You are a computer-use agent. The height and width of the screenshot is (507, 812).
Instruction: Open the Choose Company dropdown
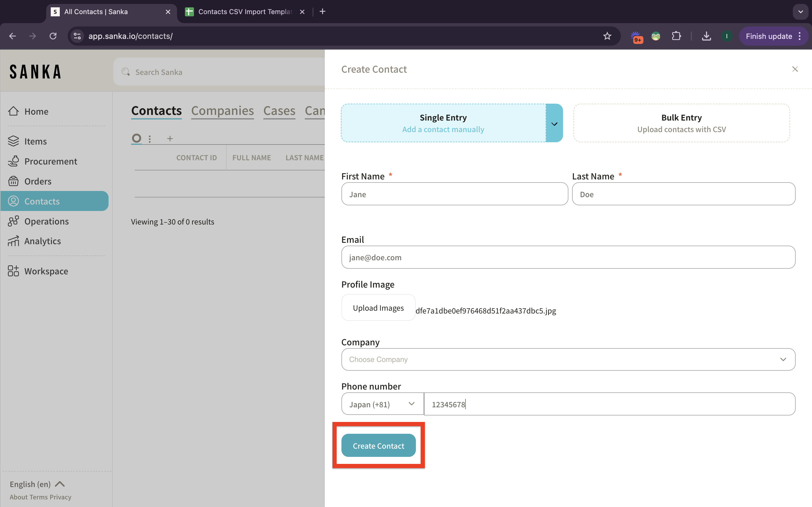568,359
